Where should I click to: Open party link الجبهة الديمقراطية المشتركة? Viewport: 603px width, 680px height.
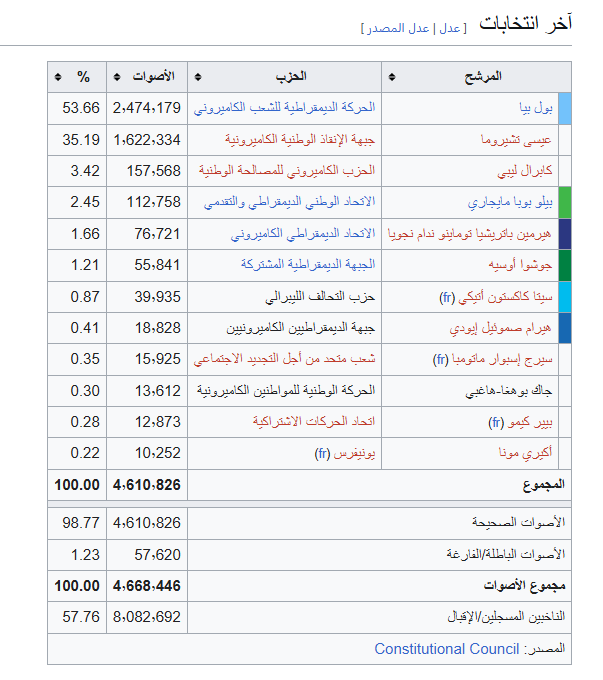pyautogui.click(x=308, y=265)
